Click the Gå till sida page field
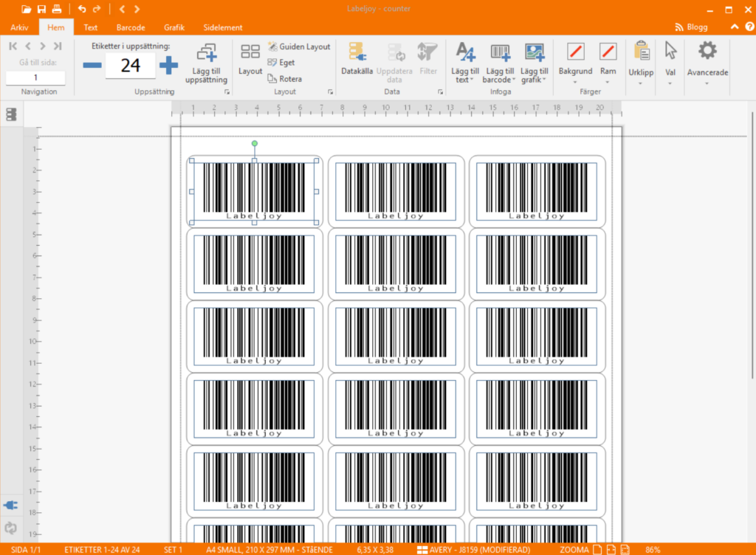756x555 pixels. click(35, 77)
